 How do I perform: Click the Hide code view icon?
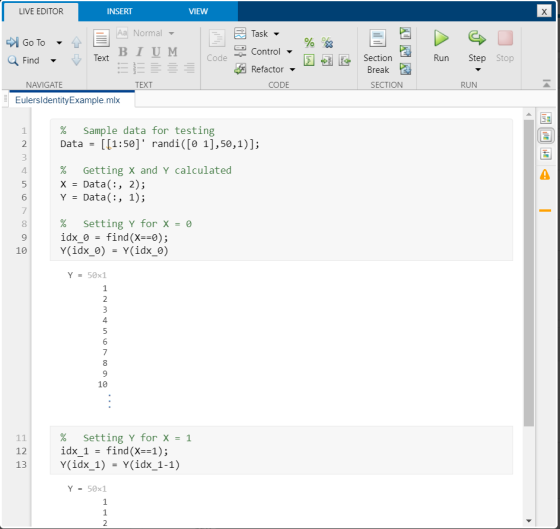(546, 154)
